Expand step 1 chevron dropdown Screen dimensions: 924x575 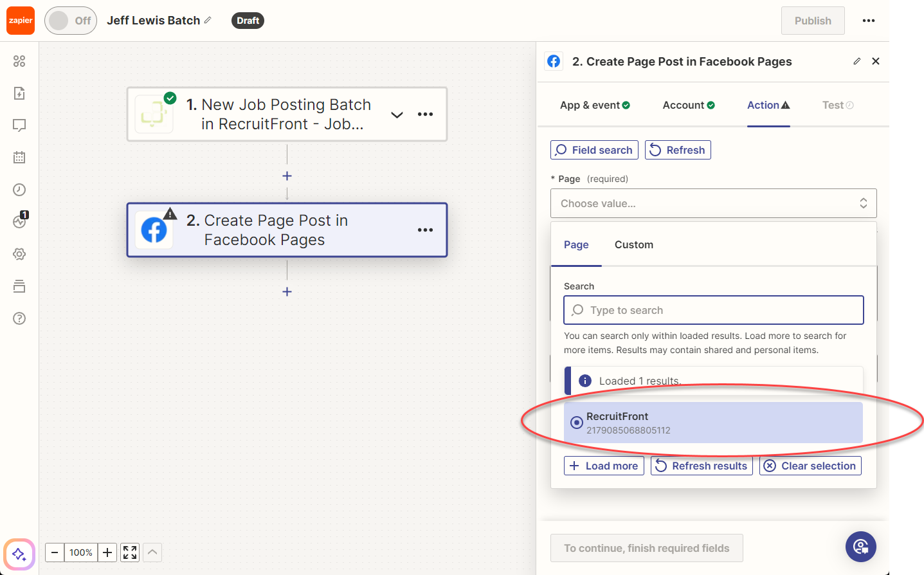(x=397, y=114)
